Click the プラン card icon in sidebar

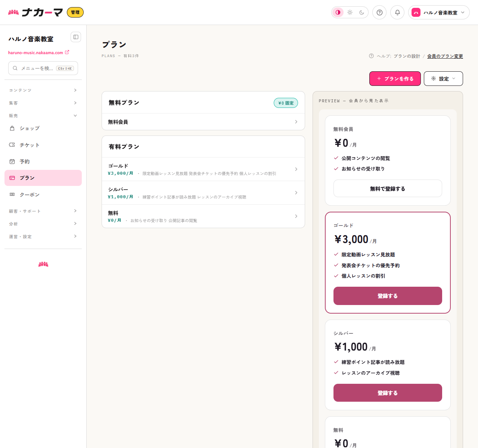point(12,178)
